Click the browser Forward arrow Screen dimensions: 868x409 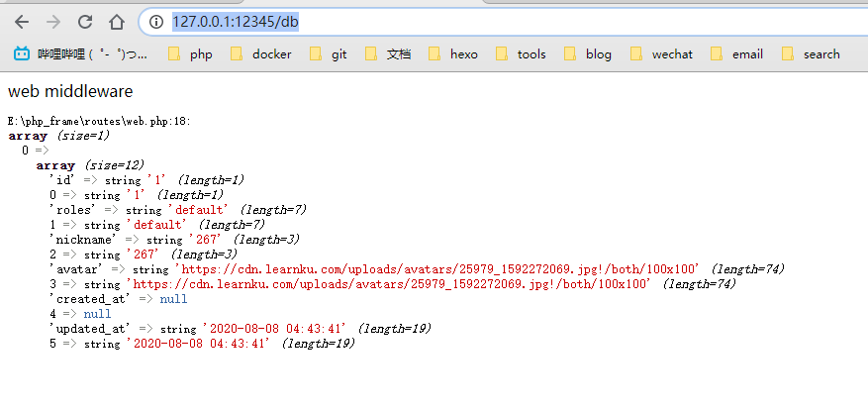[x=53, y=22]
